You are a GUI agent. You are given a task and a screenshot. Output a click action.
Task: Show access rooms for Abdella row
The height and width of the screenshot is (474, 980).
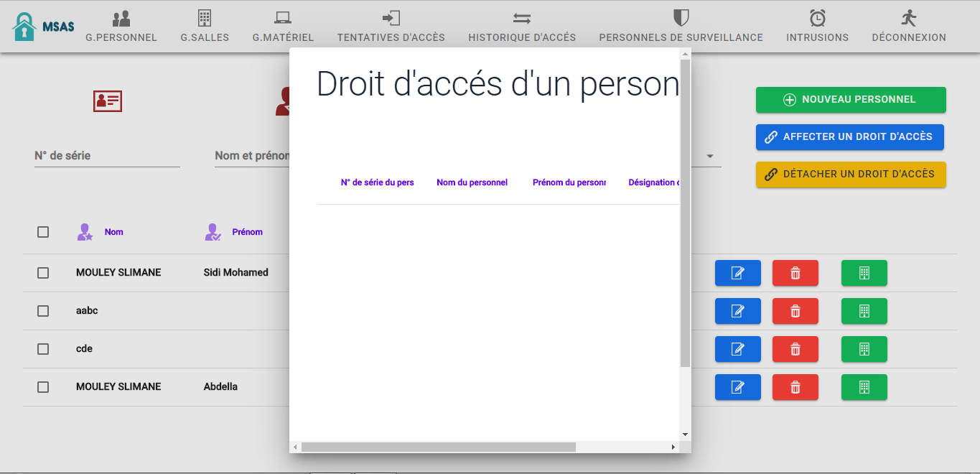coord(864,387)
